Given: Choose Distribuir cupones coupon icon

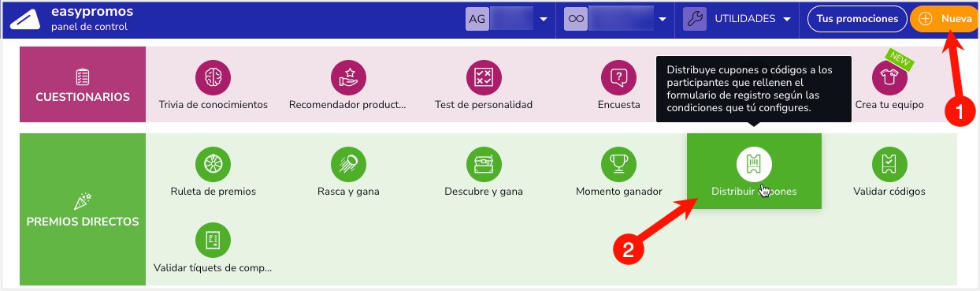Looking at the screenshot, I should coord(754,164).
